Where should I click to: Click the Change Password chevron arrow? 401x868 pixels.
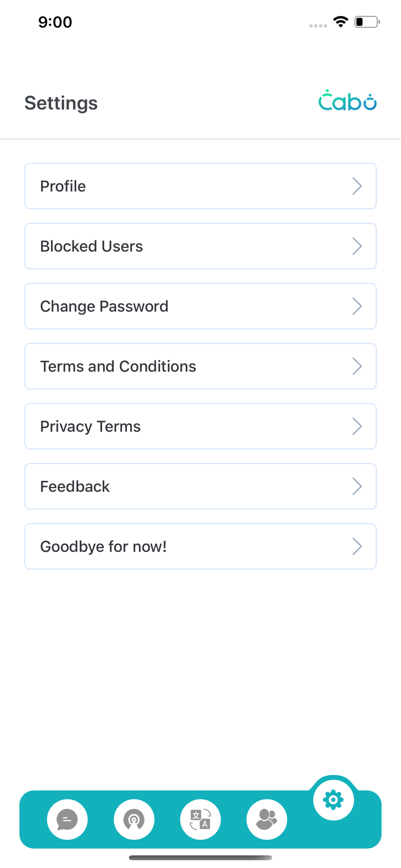point(357,306)
